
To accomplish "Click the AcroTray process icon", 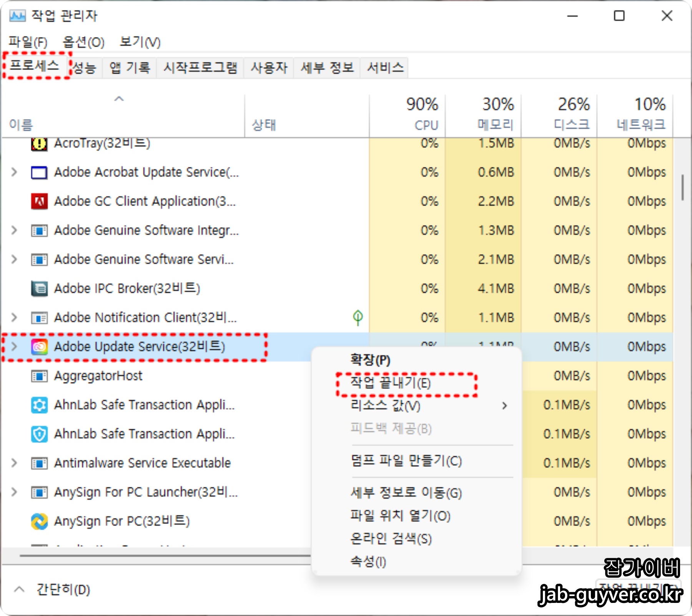I will click(x=39, y=144).
